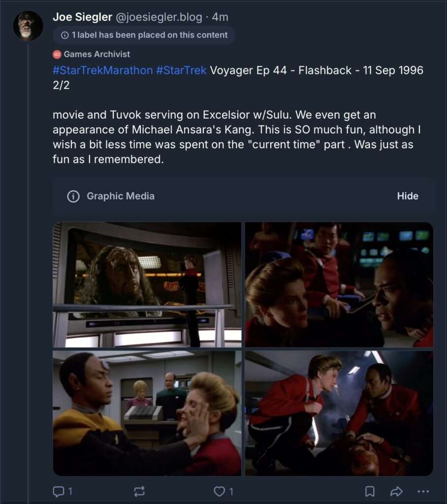Open the reply comment icon
Screen dimensions: 447x504
[59, 491]
